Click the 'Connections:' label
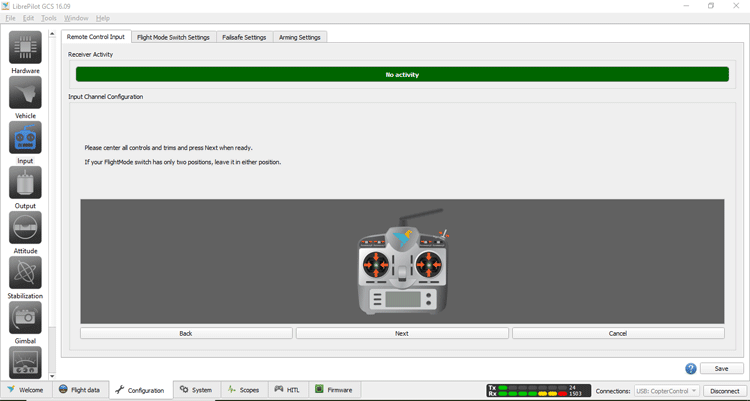Image resolution: width=750 pixels, height=401 pixels. click(x=613, y=391)
